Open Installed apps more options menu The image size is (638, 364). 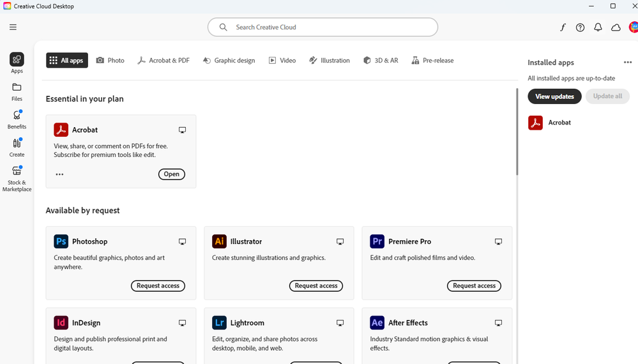pos(628,62)
